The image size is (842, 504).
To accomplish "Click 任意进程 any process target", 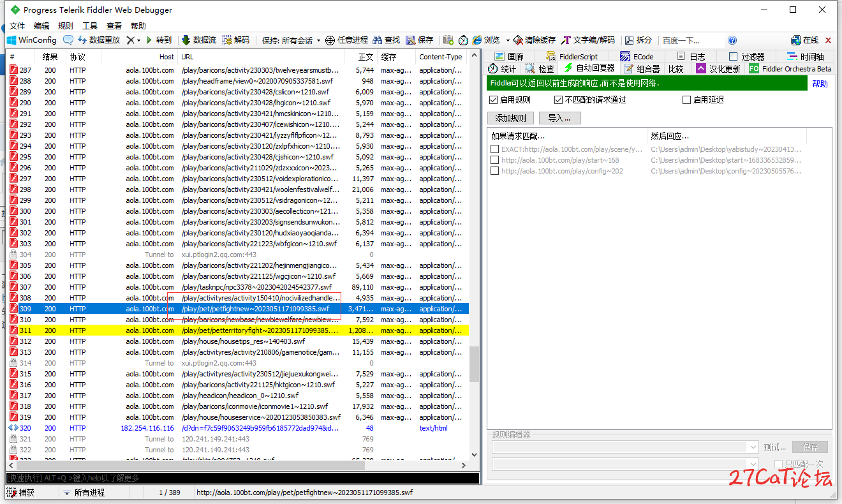I will (346, 40).
